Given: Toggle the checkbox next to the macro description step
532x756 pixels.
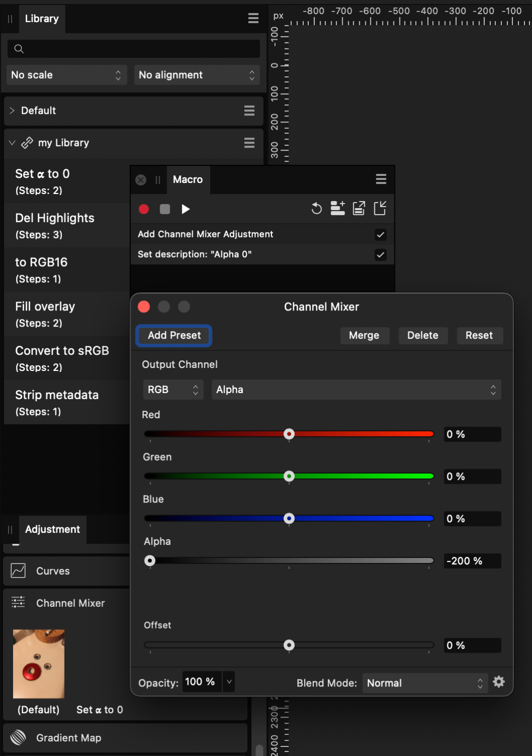Looking at the screenshot, I should coord(380,255).
